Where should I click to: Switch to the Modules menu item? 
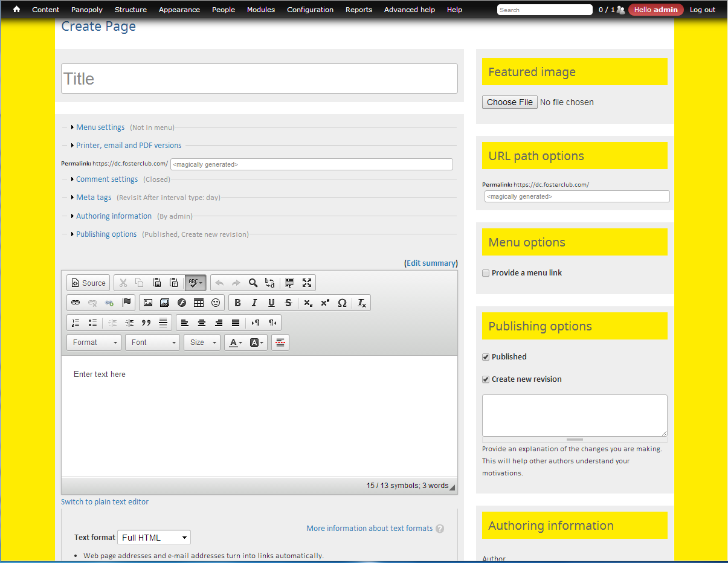point(260,9)
